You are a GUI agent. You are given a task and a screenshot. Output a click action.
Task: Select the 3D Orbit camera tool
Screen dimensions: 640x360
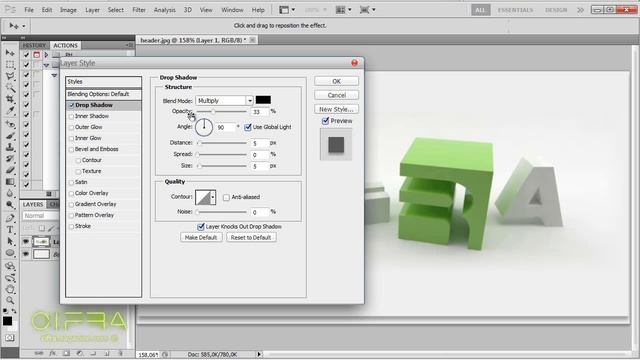click(10, 278)
